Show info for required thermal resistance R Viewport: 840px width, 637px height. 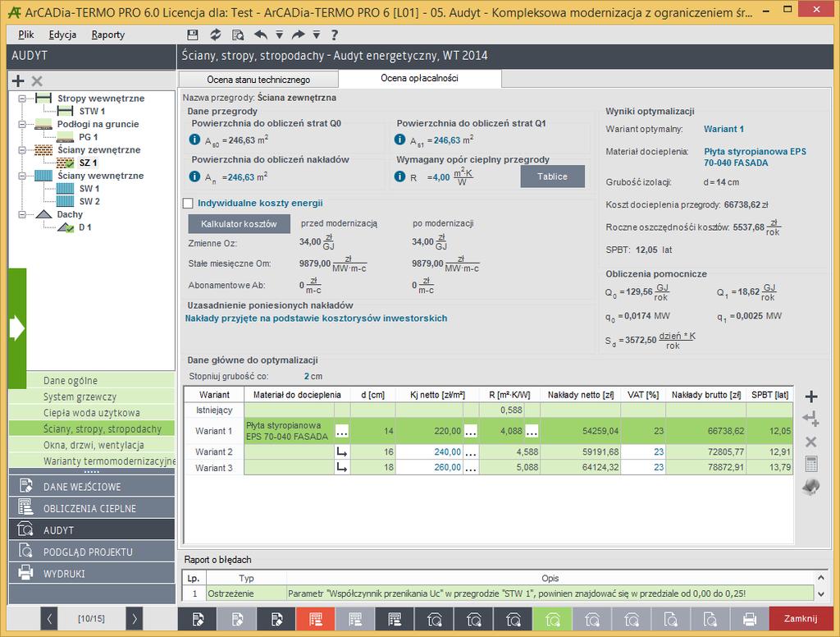399,176
